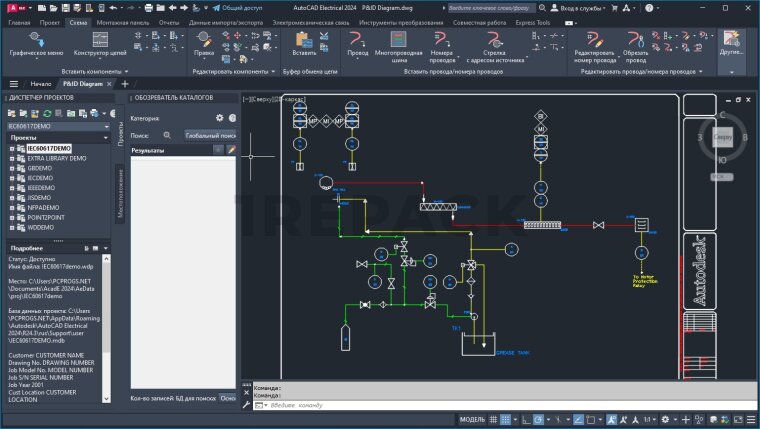
Task: Toggle ortho mode in status bar
Action: tap(527, 419)
